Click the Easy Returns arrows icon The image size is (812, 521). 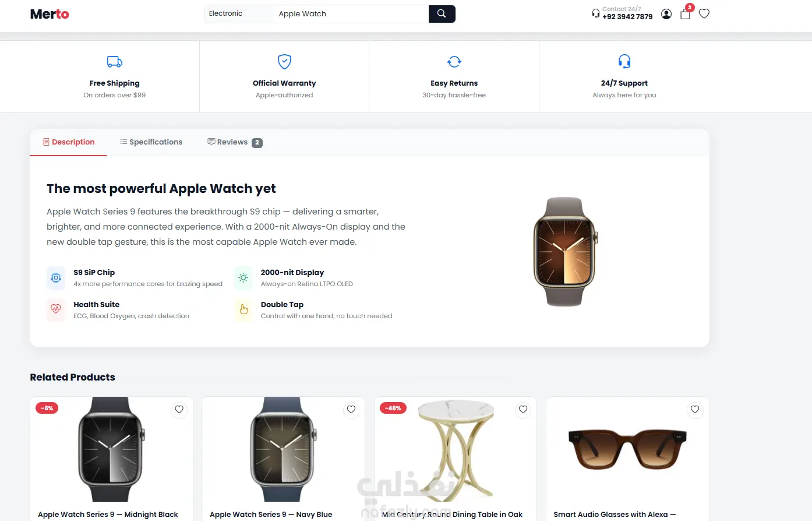(454, 61)
